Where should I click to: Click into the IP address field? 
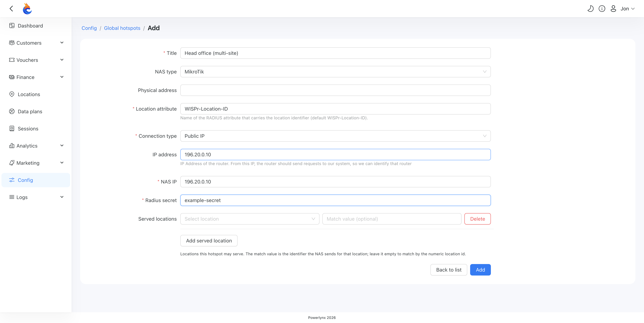[x=335, y=155]
